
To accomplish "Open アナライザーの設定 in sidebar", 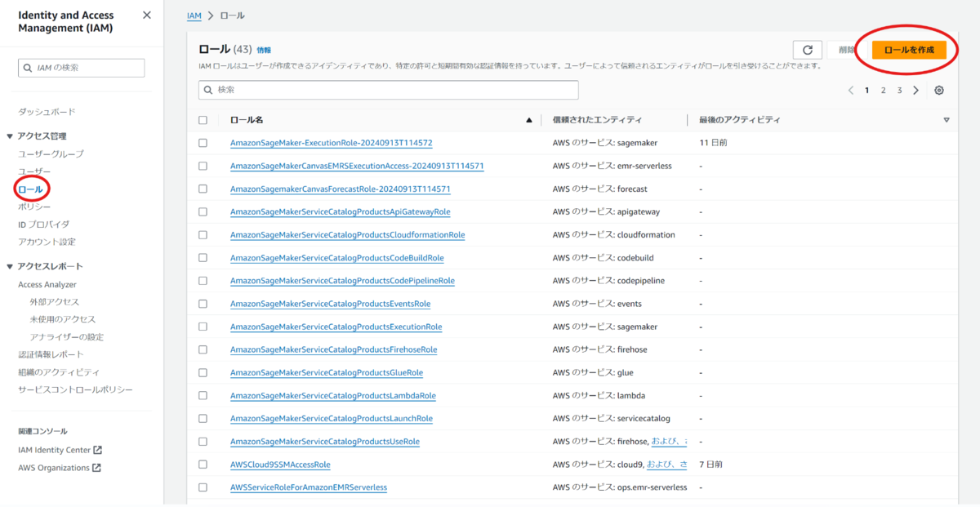I will (67, 336).
